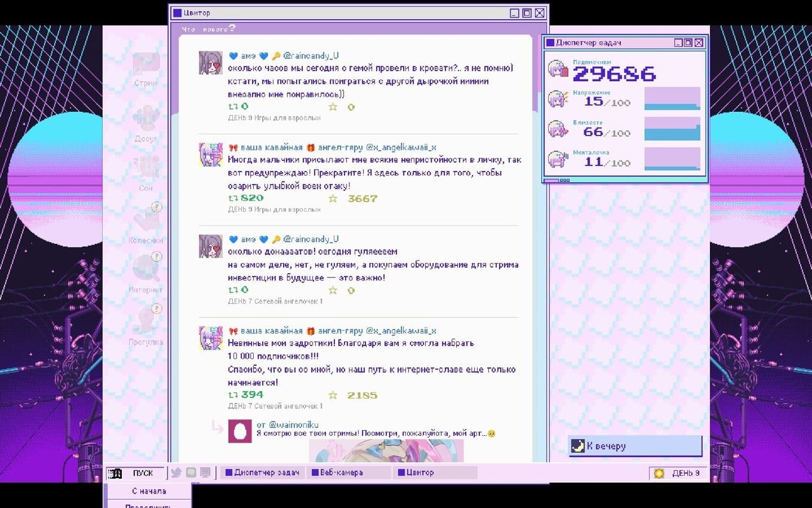The image size is (812, 508).
Task: Click the star on the 3667-likes post
Action: point(333,198)
